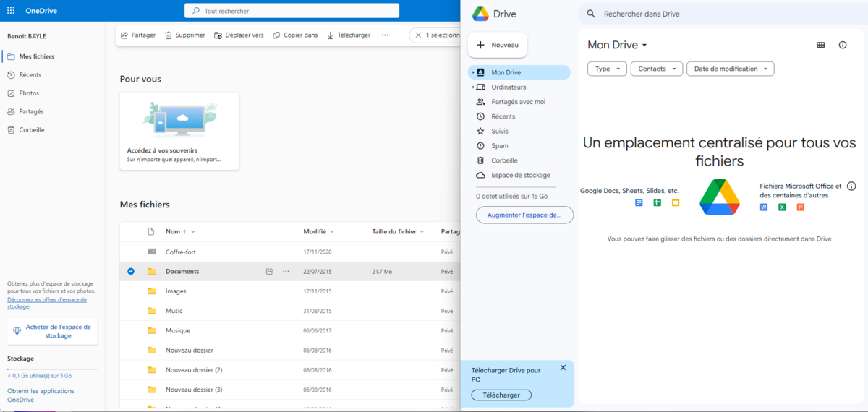The height and width of the screenshot is (412, 868).
Task: Click the Espace de stockage cloud icon
Action: coord(480,175)
